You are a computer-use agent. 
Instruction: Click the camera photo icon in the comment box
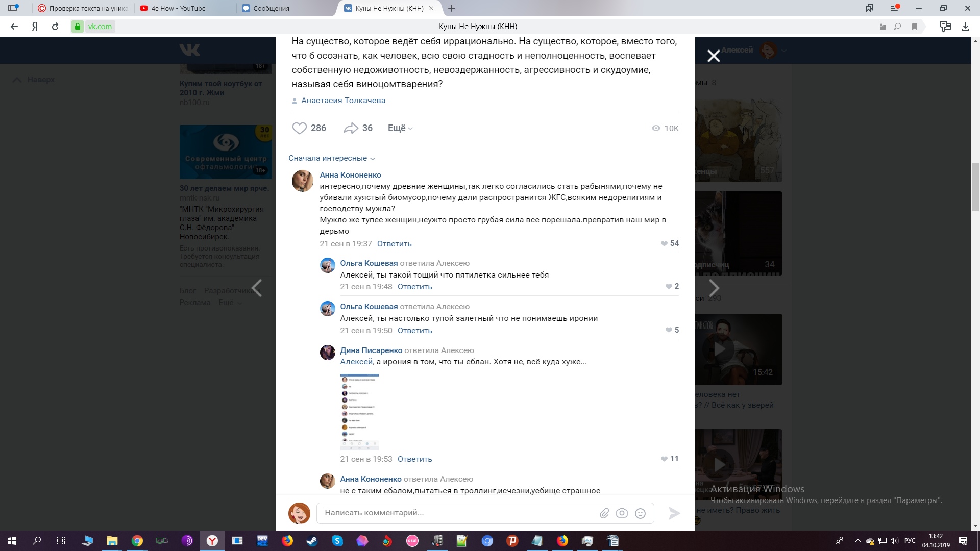click(x=622, y=513)
